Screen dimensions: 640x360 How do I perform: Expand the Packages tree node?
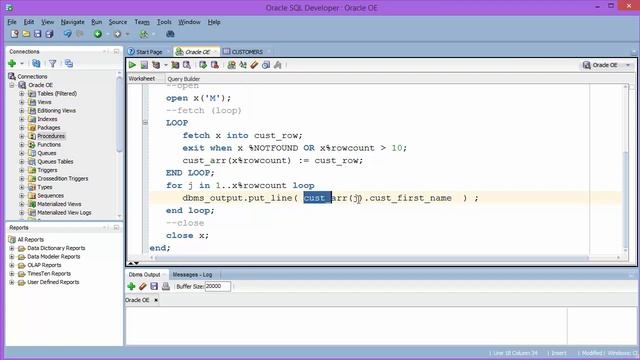pyautogui.click(x=22, y=128)
